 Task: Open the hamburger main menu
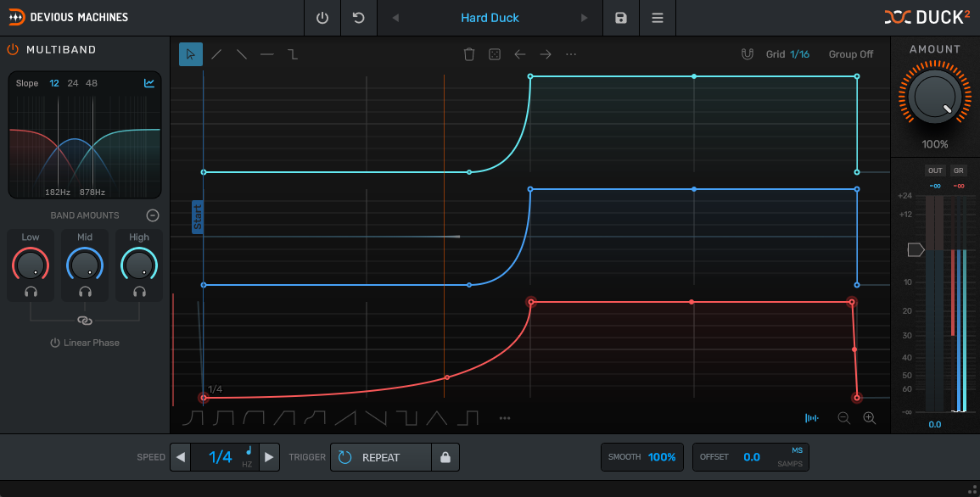(x=658, y=18)
